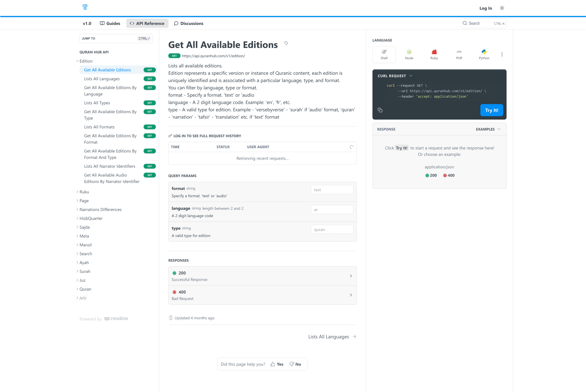Copy the cURL request to clipboard
Viewport: 586px width, 392px height.
[x=380, y=110]
